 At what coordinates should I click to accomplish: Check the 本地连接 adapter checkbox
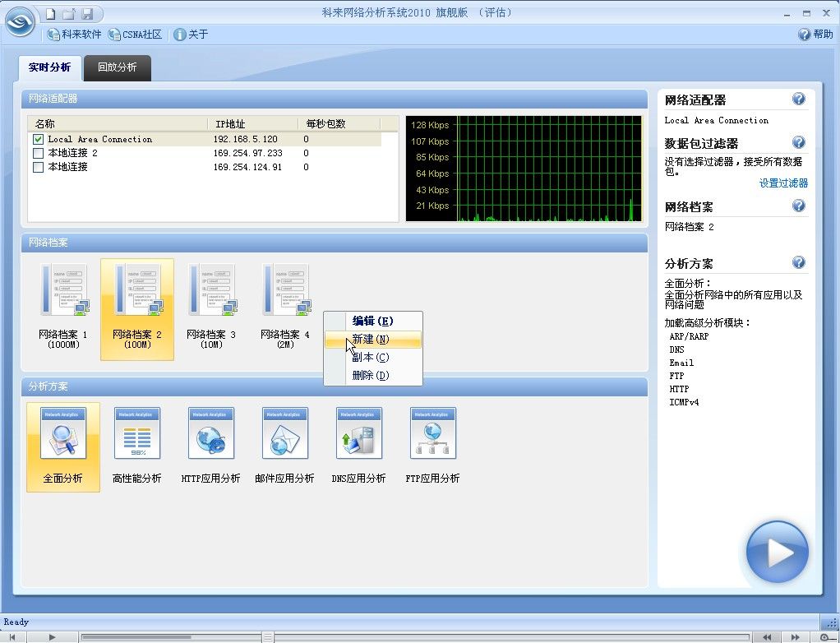[x=39, y=167]
